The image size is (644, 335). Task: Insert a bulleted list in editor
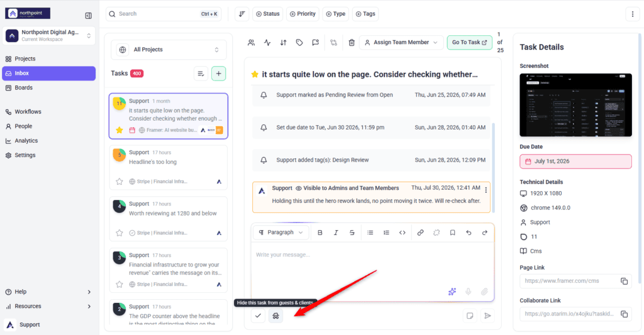click(x=370, y=233)
